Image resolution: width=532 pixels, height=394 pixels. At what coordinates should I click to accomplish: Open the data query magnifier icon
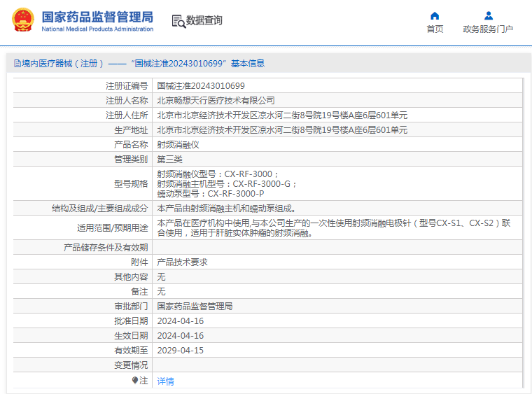(178, 22)
